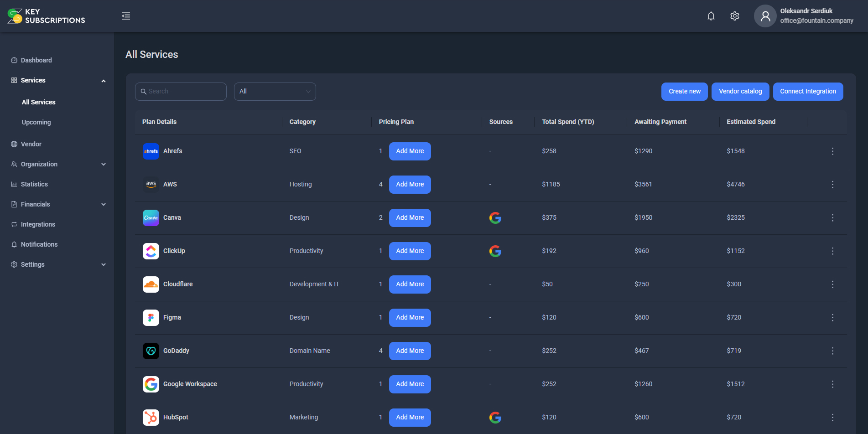Click the Total Spend (YTD) column header
868x434 pixels.
tap(568, 122)
